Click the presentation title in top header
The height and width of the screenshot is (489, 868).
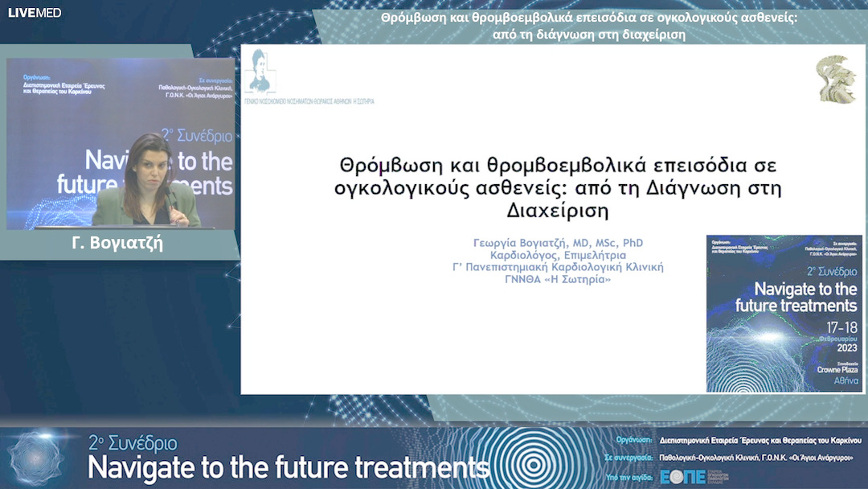(x=588, y=25)
